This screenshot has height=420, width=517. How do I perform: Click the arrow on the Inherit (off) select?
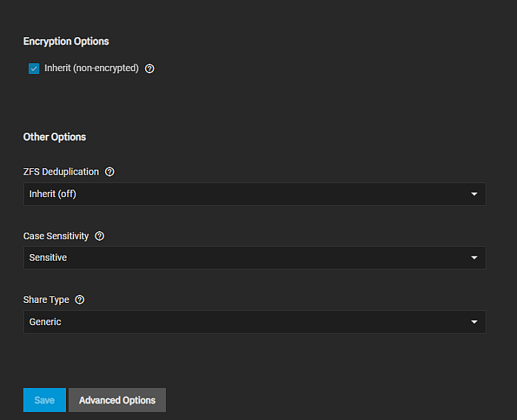(x=474, y=194)
